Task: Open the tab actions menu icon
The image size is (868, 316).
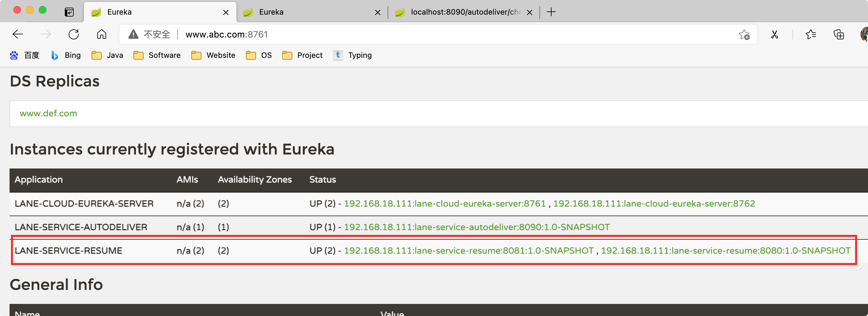Action: click(69, 12)
